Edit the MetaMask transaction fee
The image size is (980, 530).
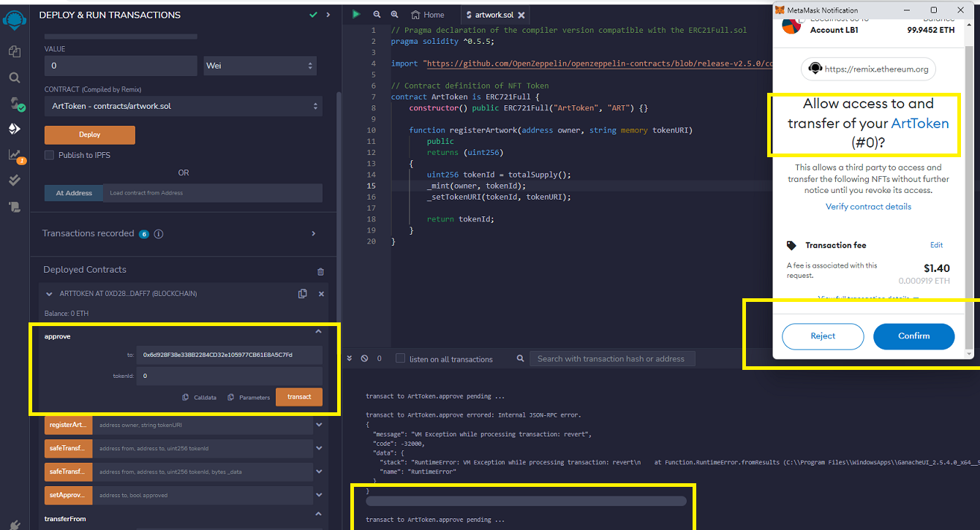pos(936,246)
